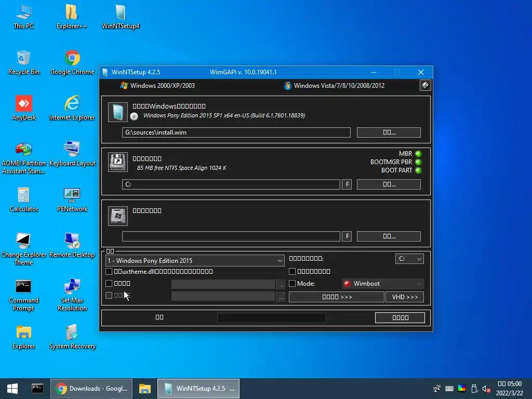The image size is (532, 399).
Task: Open This PC desktop icon
Action: point(24,17)
